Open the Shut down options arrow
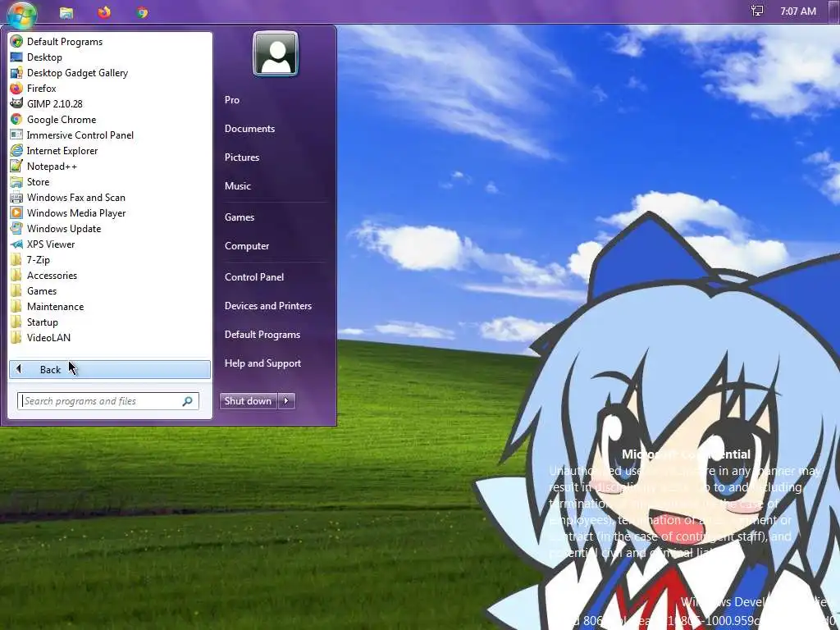 (286, 400)
